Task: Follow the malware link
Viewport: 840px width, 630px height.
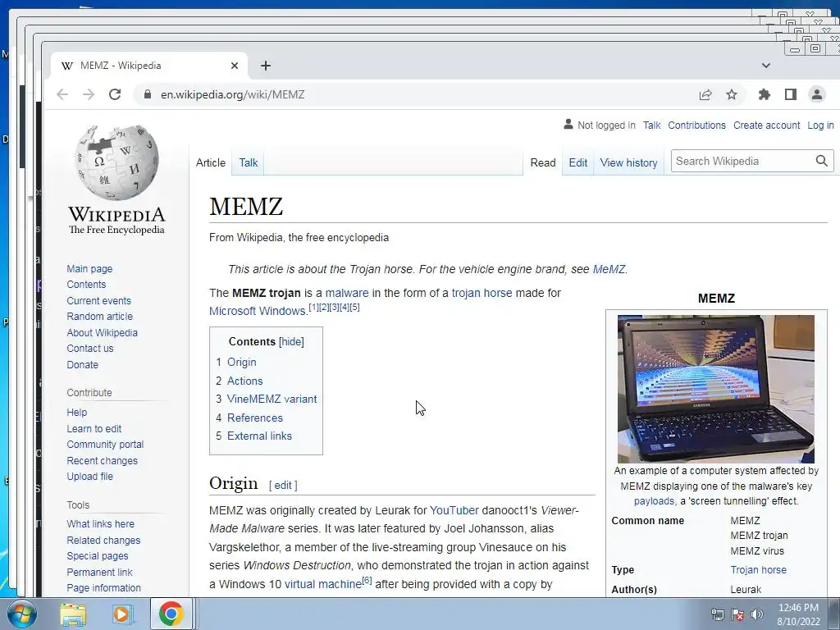Action: click(347, 293)
